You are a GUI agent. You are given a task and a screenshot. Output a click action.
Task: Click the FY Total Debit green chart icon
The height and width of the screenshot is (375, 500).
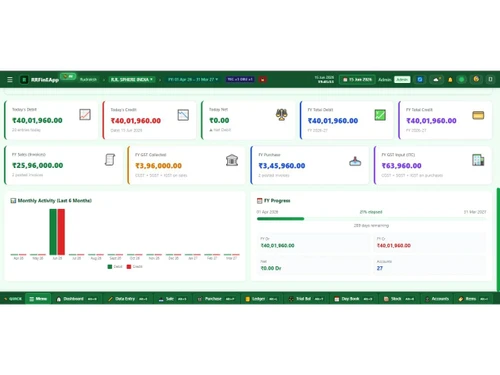point(380,115)
